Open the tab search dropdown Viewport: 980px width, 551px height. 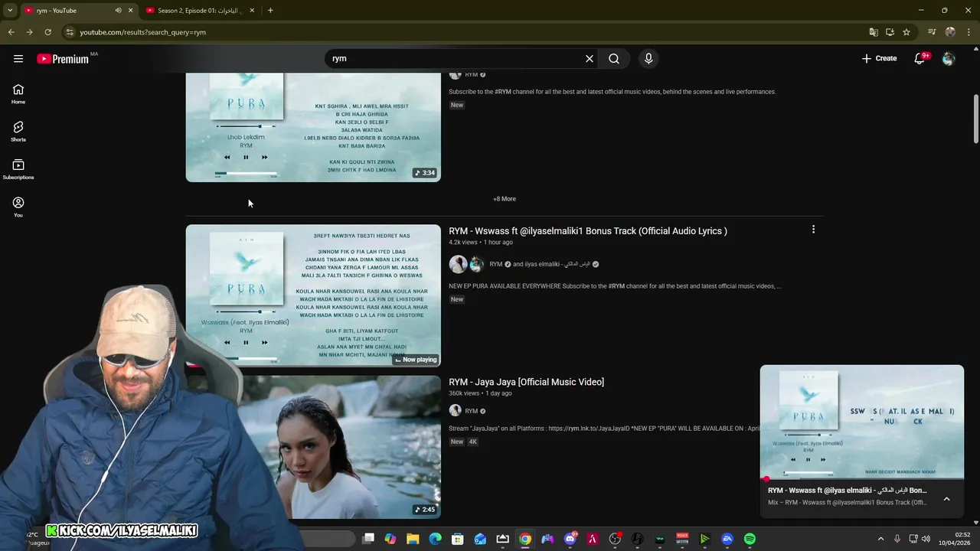pos(10,11)
